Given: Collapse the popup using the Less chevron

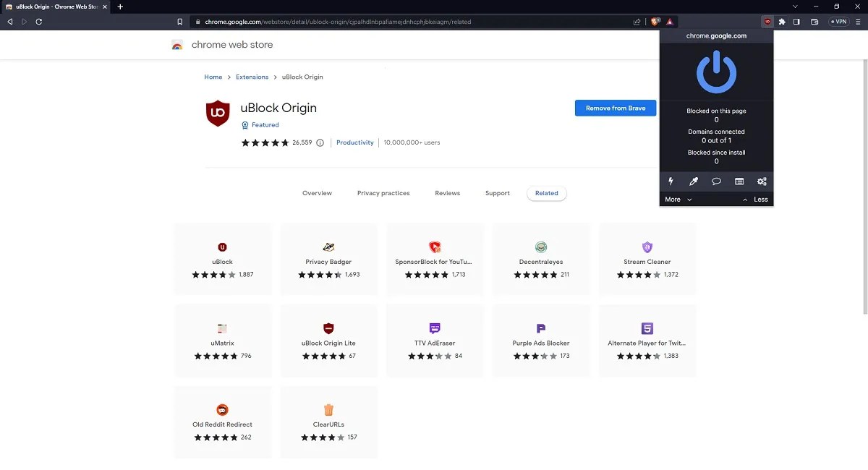Looking at the screenshot, I should (x=756, y=199).
